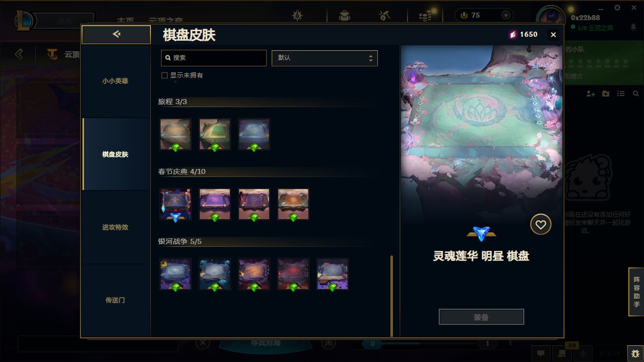Screen dimensions: 644x362
Task: Click the add friend icon in the social panel
Action: [591, 94]
